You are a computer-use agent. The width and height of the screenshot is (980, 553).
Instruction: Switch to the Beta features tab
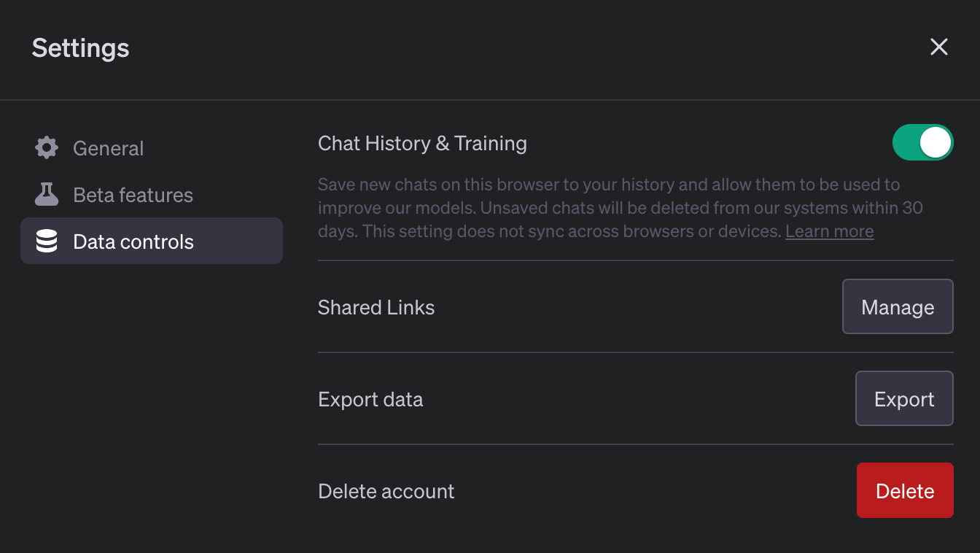click(133, 195)
